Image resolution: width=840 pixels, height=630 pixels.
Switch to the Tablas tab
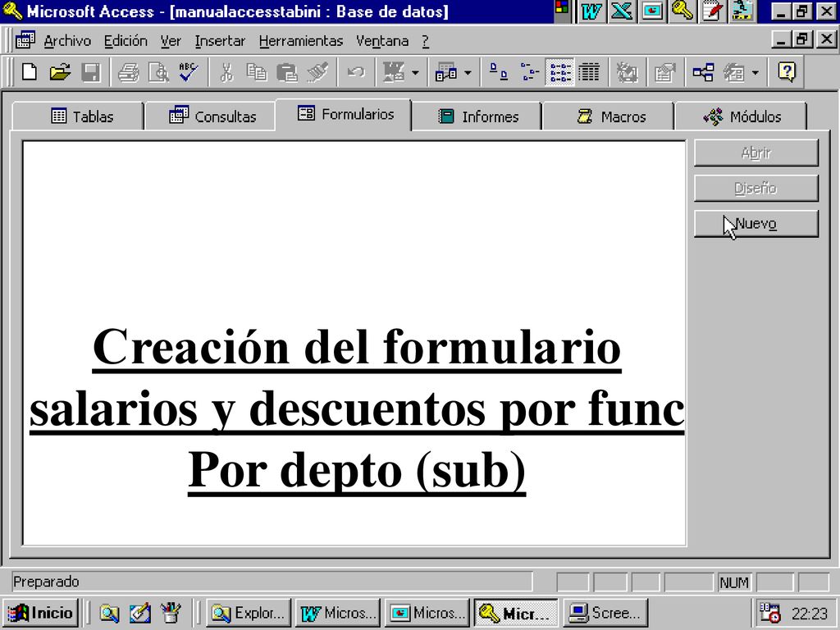coord(78,116)
